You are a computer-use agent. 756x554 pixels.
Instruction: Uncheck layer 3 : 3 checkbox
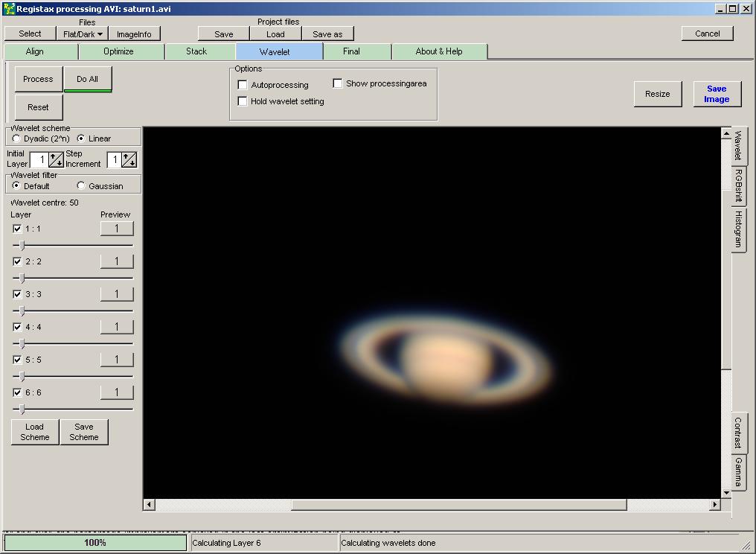pos(17,294)
